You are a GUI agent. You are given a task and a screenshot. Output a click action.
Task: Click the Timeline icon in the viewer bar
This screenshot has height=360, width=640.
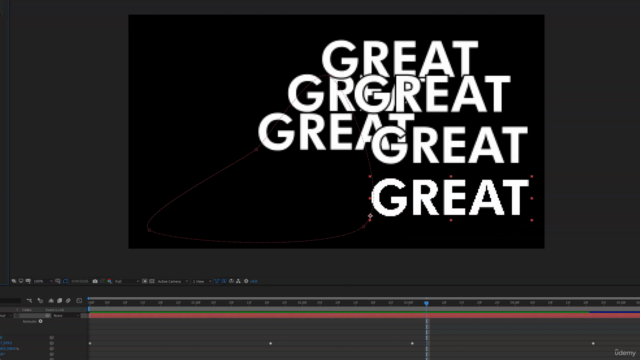tap(231, 281)
